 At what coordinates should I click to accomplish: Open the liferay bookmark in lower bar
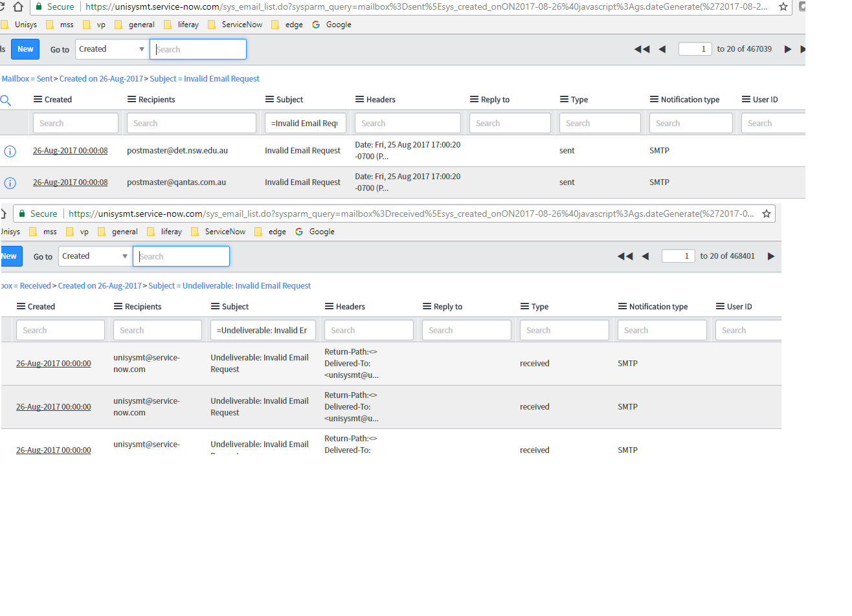pyautogui.click(x=171, y=232)
